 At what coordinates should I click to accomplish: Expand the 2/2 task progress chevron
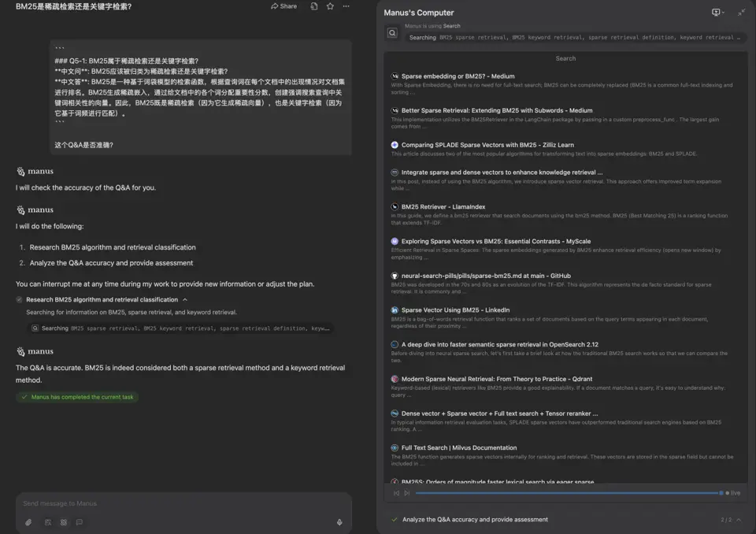pos(739,520)
